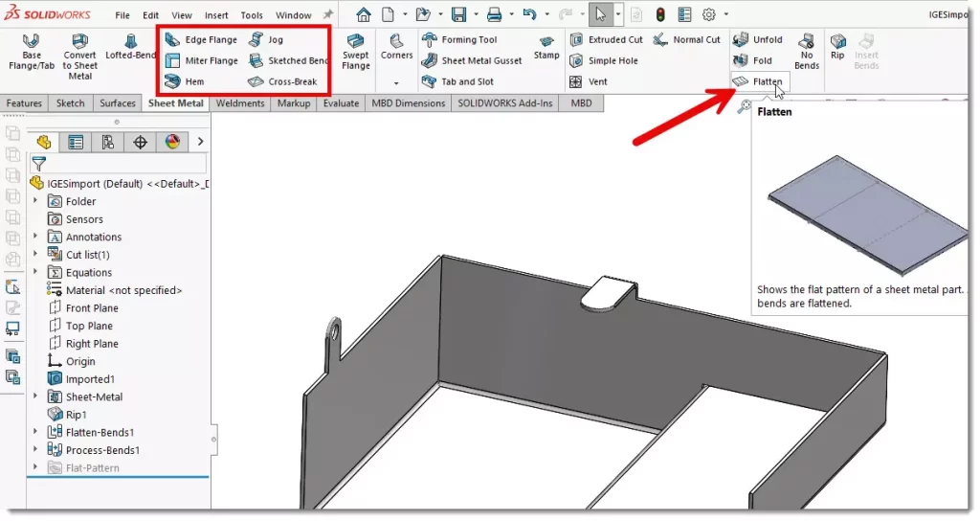Select the Forming Tool command
Screen dimensions: 980x521
click(x=459, y=39)
